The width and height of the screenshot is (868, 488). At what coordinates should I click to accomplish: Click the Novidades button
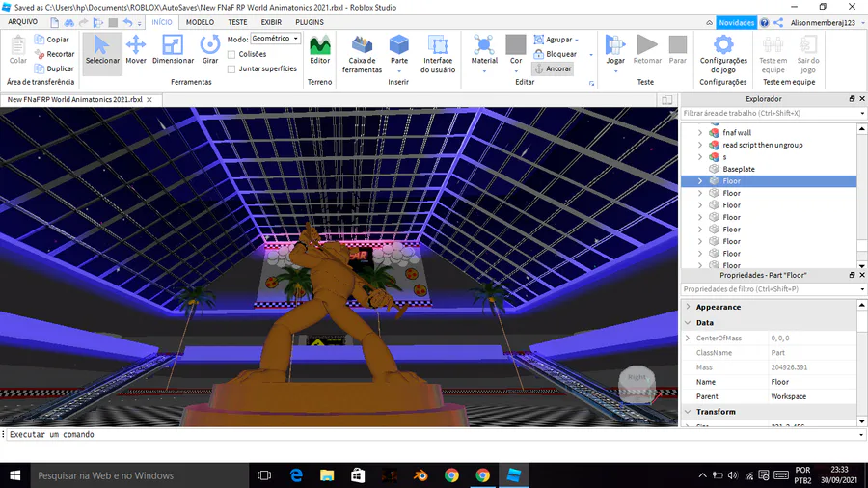[736, 23]
